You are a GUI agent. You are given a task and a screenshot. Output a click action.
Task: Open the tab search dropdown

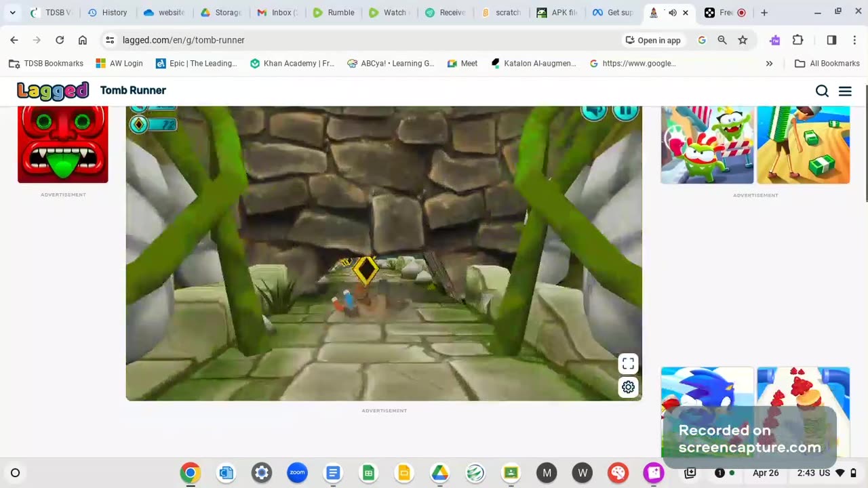click(12, 12)
